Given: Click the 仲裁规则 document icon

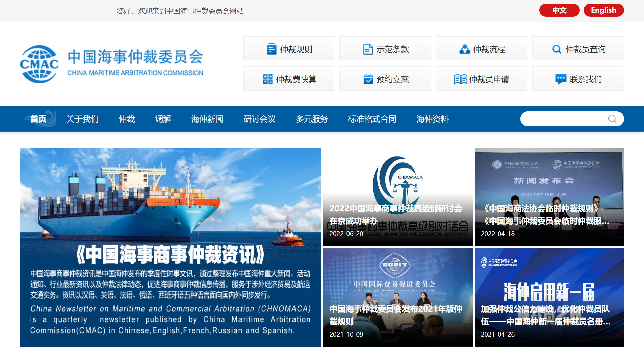Looking at the screenshot, I should tap(271, 49).
